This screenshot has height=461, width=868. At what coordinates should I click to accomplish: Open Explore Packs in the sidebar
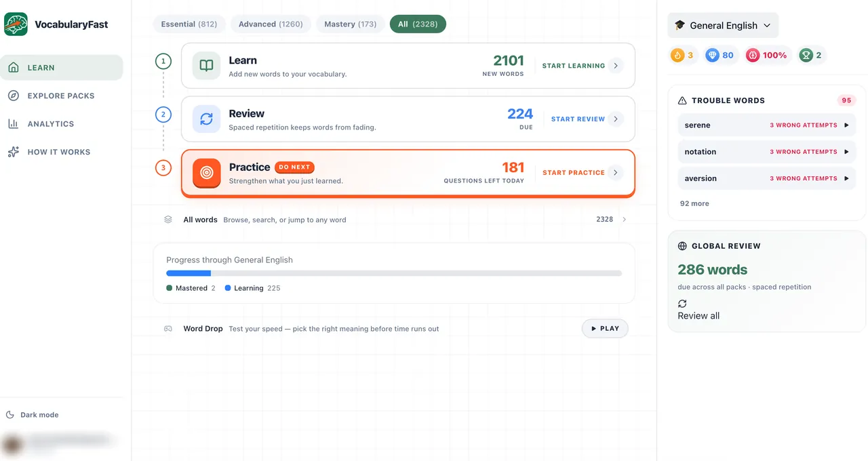(62, 96)
